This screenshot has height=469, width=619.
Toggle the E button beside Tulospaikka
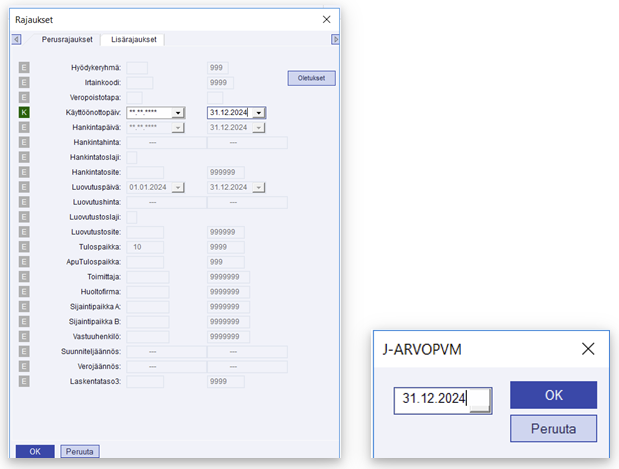tap(24, 246)
